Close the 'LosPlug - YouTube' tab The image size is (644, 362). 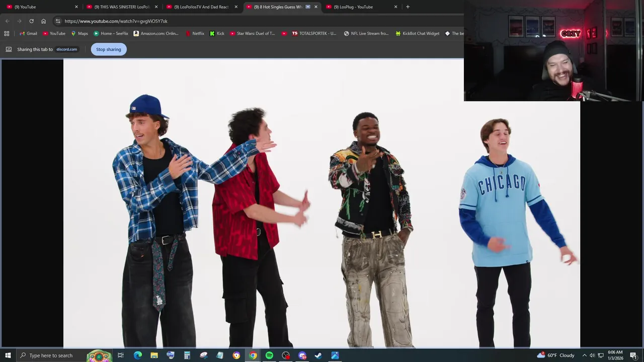(395, 7)
